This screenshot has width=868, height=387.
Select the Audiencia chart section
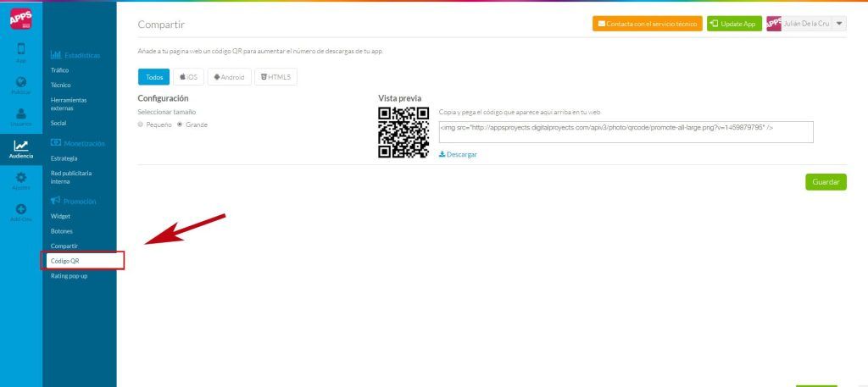[21, 149]
